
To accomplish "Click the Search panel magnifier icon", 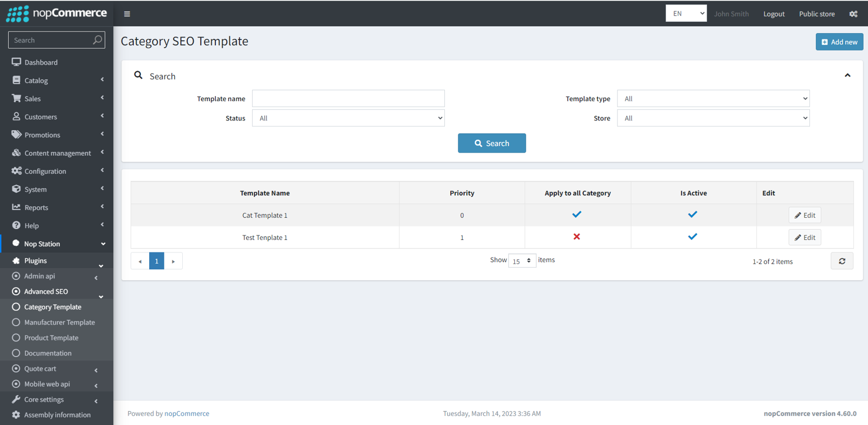I will pos(138,75).
